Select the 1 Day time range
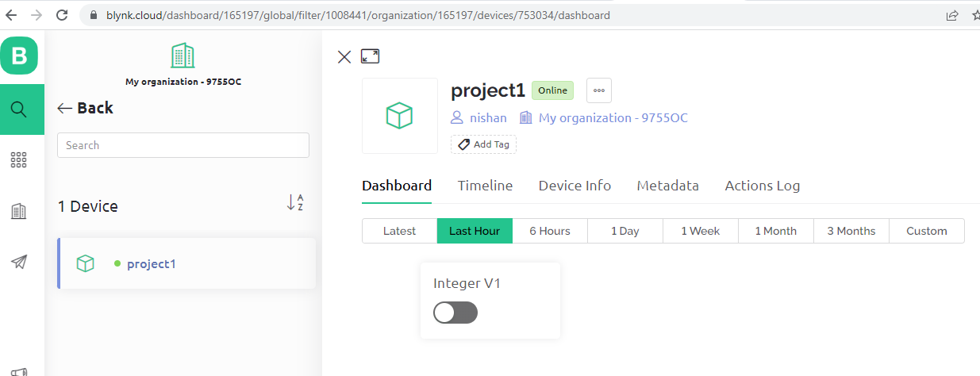Viewport: 980px width, 376px height. 625,231
